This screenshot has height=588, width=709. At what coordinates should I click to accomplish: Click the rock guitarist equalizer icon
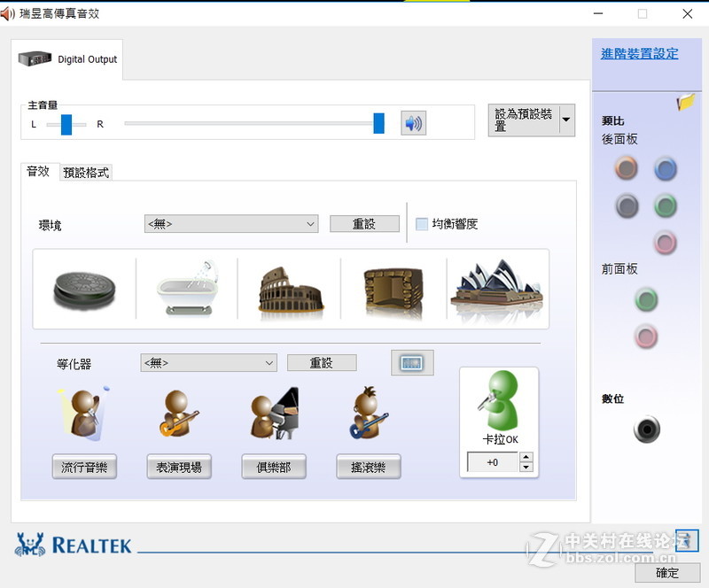369,413
